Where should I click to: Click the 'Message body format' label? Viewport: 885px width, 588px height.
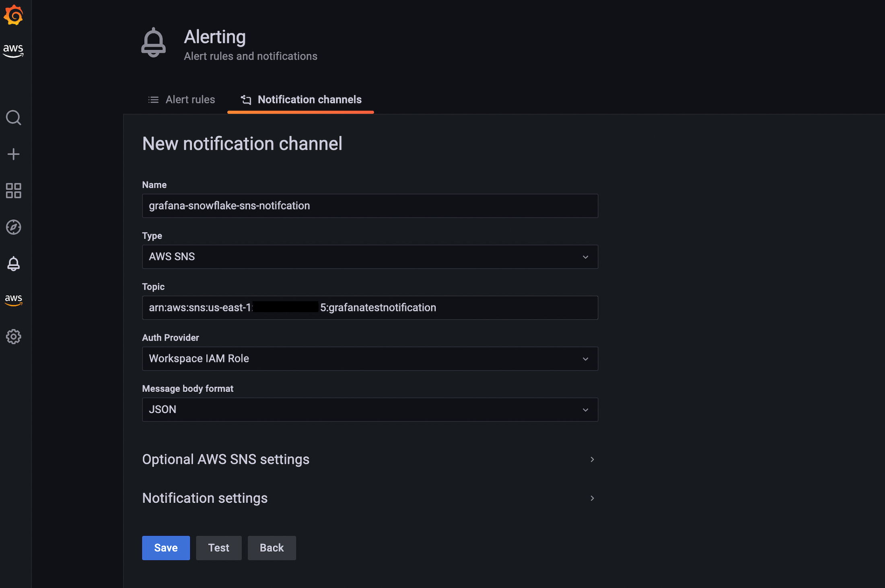188,389
